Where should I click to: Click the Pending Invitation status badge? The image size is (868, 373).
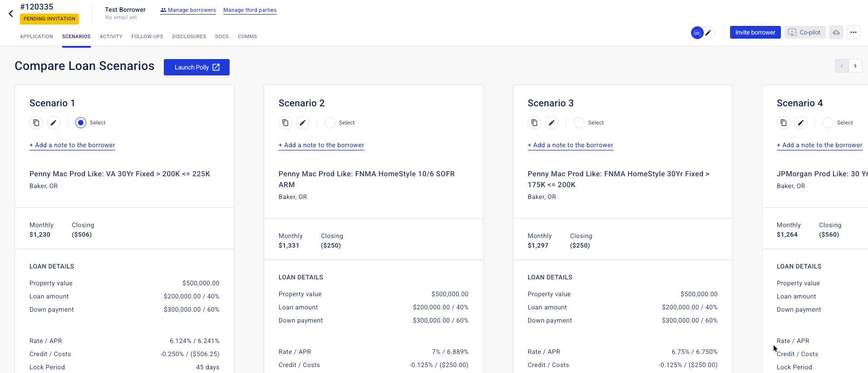point(49,19)
